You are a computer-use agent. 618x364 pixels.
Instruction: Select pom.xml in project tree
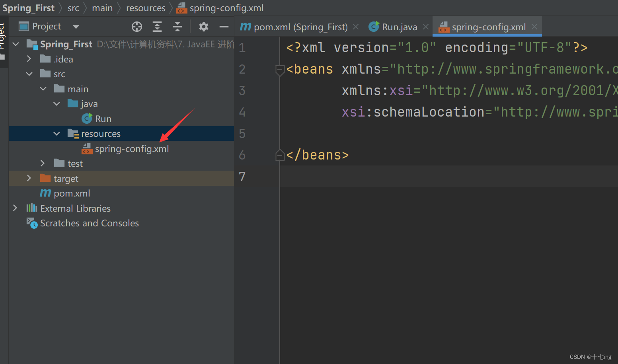[x=72, y=193]
